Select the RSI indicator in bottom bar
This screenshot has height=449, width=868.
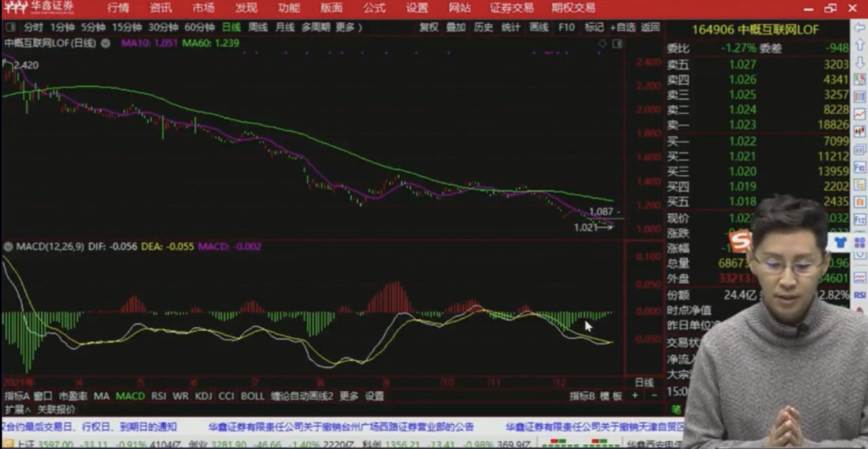(159, 396)
